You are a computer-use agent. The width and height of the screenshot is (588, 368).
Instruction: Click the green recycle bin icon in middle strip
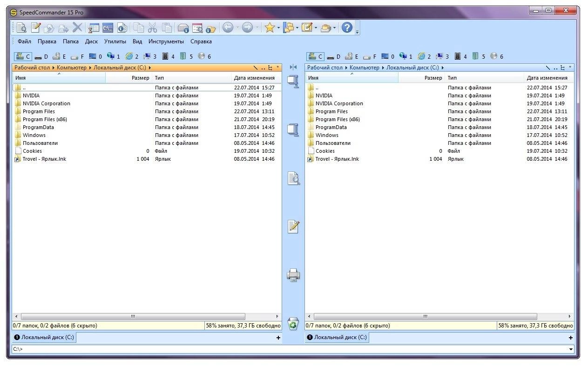tap(293, 323)
